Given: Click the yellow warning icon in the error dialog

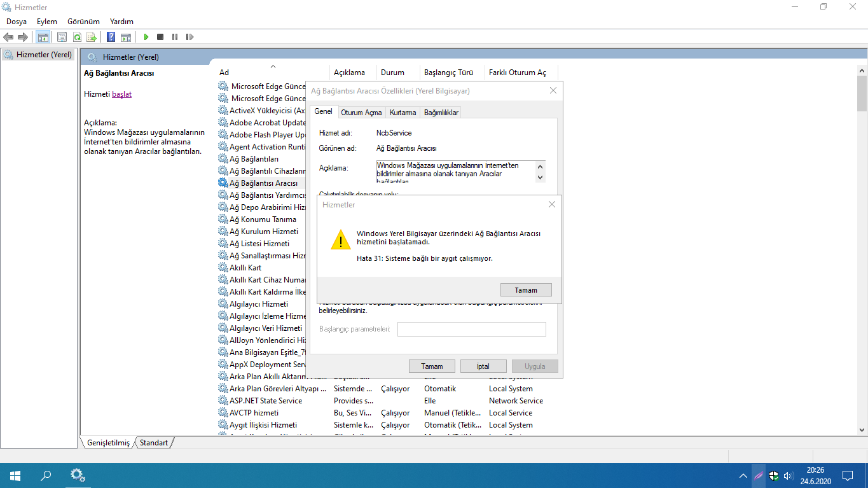Looking at the screenshot, I should (341, 240).
